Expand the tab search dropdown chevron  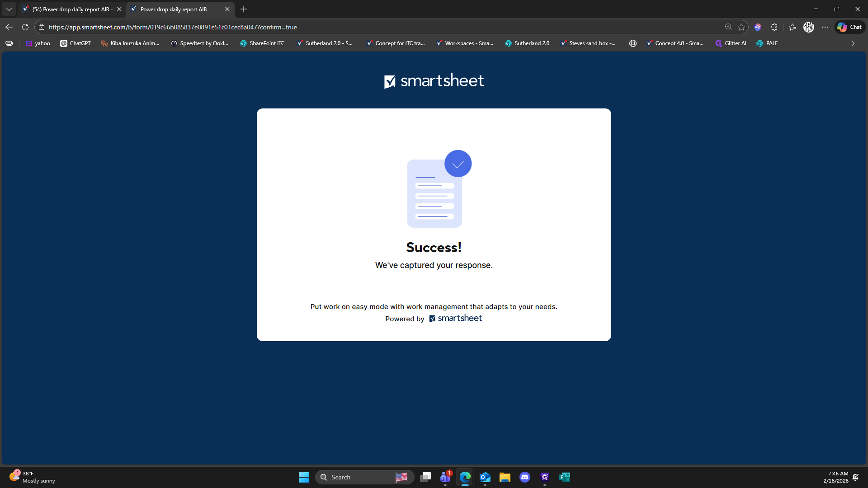point(9,9)
